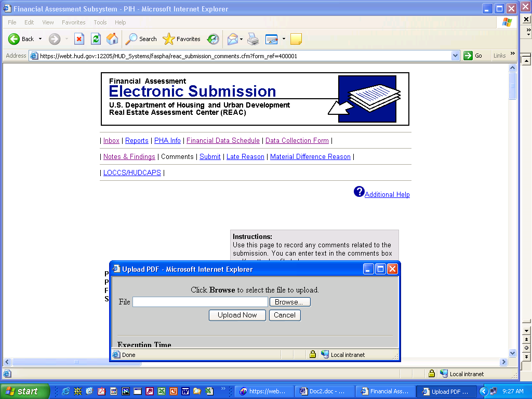This screenshot has width=532, height=399.
Task: Expand the Links toolbar chevron
Action: point(512,54)
